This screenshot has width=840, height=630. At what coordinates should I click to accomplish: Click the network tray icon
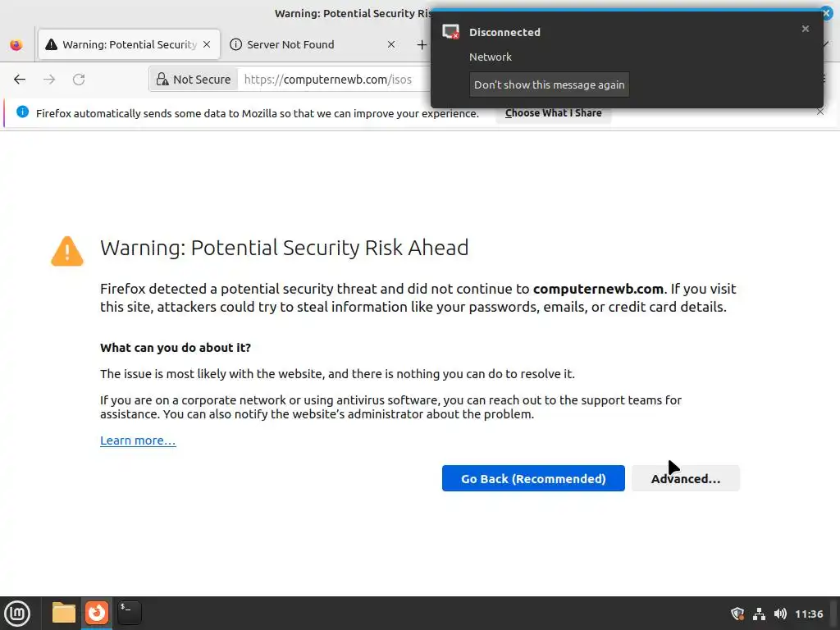tap(759, 614)
